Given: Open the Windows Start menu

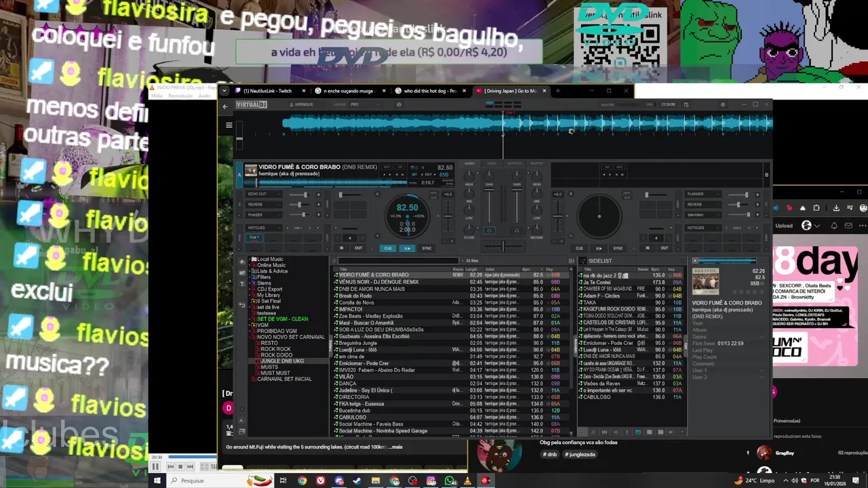Looking at the screenshot, I should tap(157, 481).
